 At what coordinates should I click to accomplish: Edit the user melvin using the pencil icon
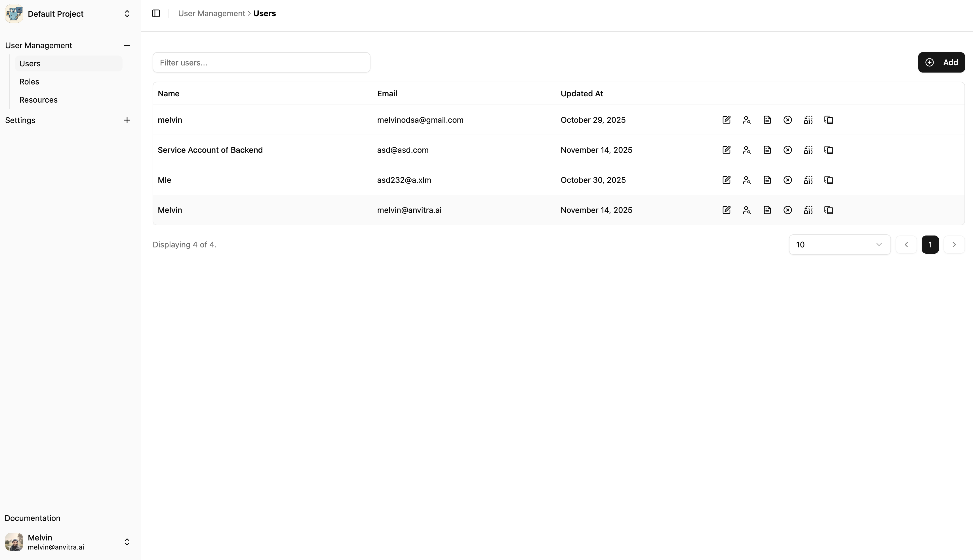tap(726, 120)
